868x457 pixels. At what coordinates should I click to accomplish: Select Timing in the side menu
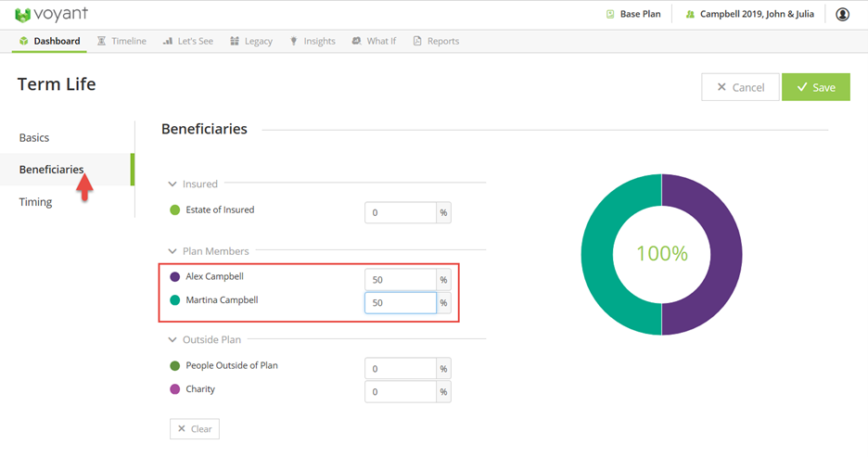[x=35, y=202]
